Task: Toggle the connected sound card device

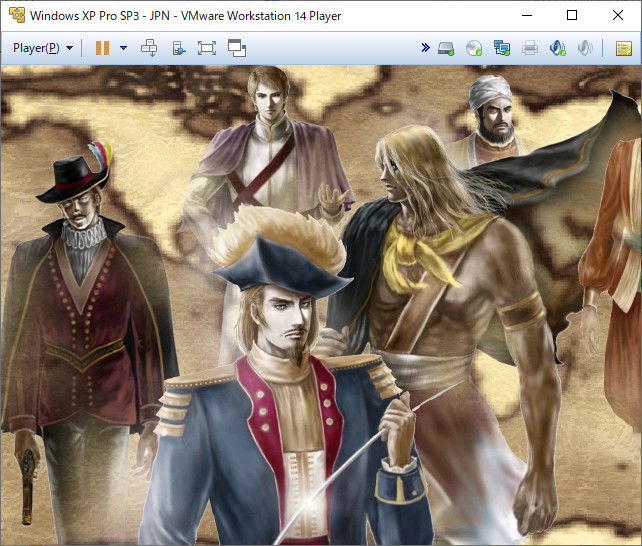Action: [558, 48]
